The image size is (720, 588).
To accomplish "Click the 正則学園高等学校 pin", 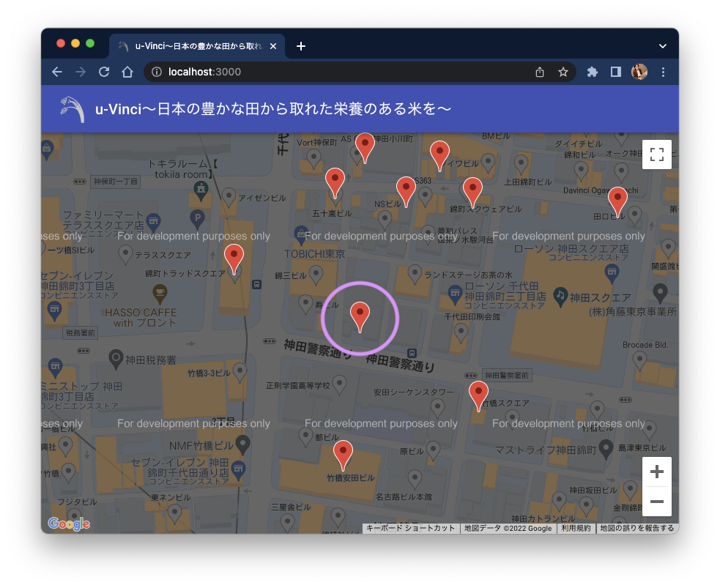I will coord(339,384).
